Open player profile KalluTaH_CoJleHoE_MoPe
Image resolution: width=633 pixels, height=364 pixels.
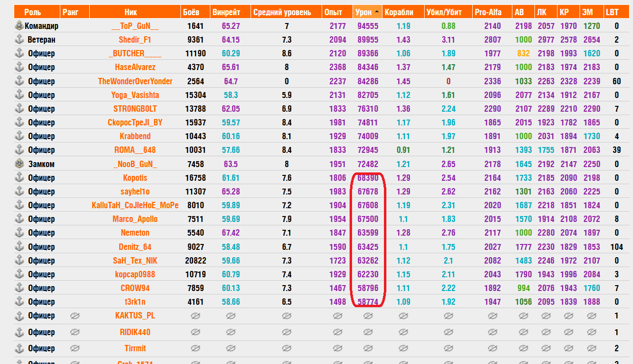(x=135, y=205)
